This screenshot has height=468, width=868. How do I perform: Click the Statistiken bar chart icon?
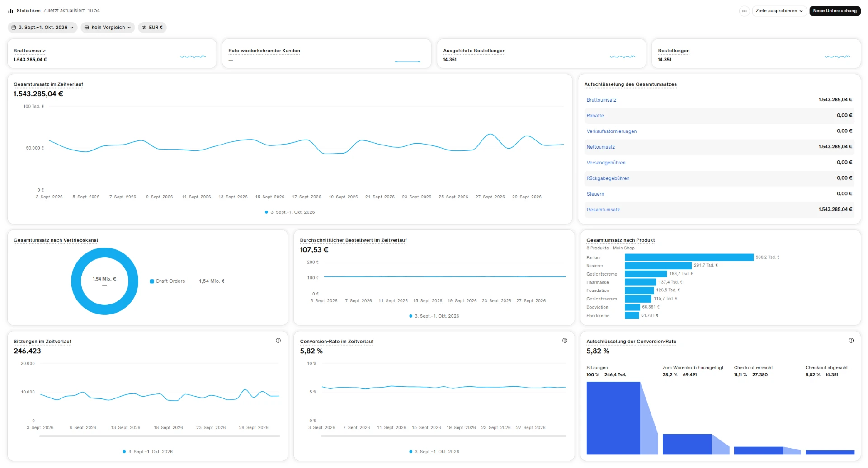pos(11,11)
